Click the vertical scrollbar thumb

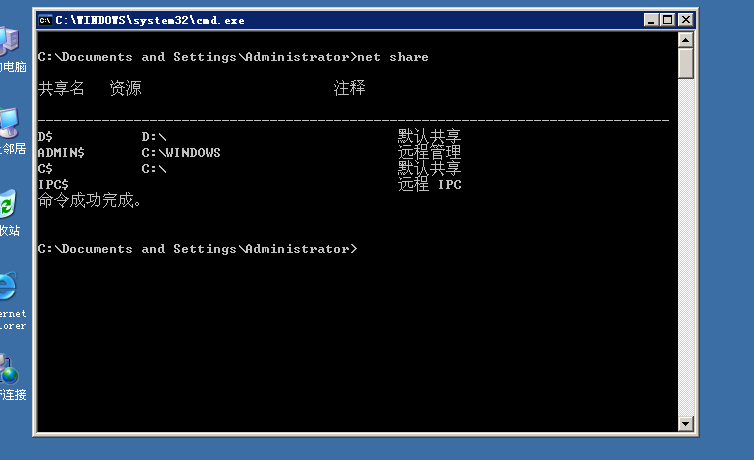(x=685, y=63)
